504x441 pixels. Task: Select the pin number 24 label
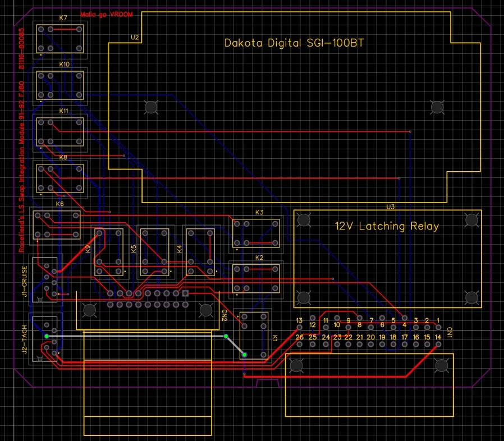(x=326, y=337)
